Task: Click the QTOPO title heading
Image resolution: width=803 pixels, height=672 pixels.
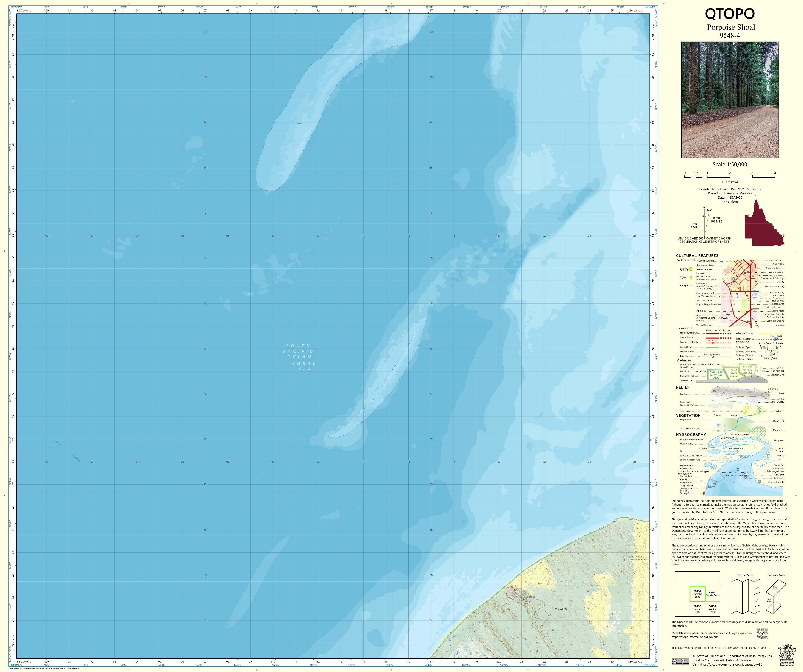Action: point(730,14)
